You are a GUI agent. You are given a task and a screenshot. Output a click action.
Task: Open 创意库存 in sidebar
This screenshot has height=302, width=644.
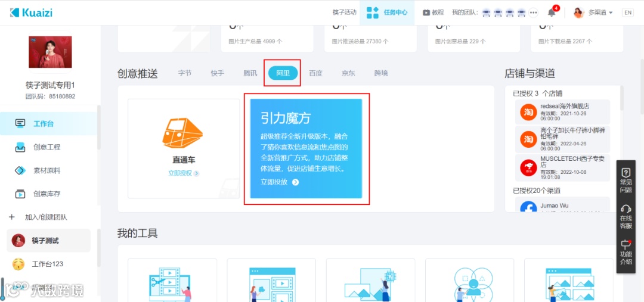click(48, 194)
